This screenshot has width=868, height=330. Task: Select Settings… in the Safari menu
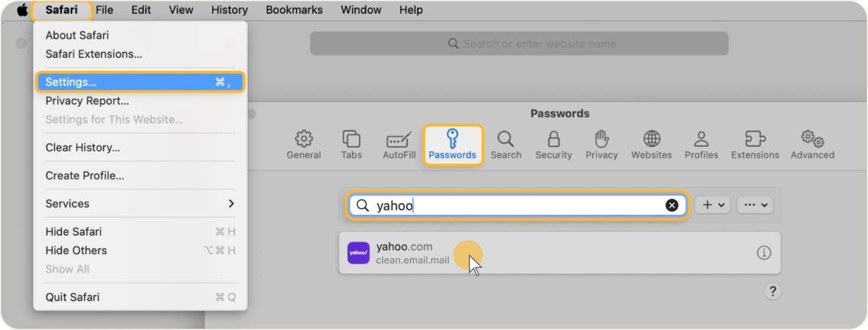click(x=140, y=82)
